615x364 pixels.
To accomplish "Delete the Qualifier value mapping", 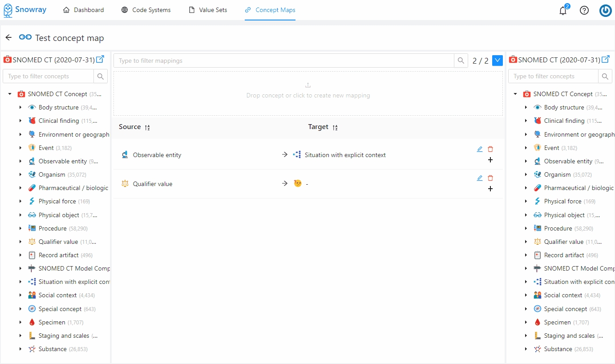I will pyautogui.click(x=490, y=178).
